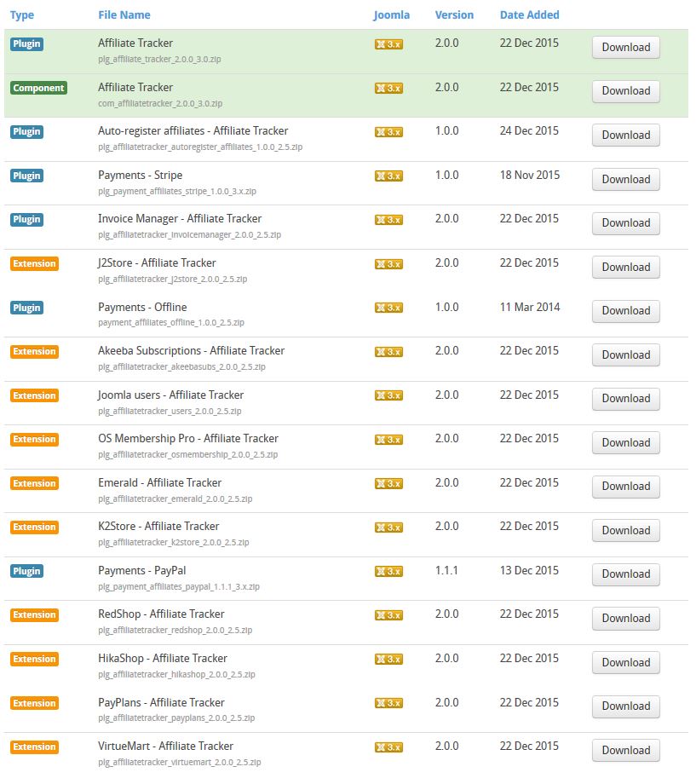Open the OS Membership Pro file name
This screenshot has width=696, height=784.
(x=188, y=439)
